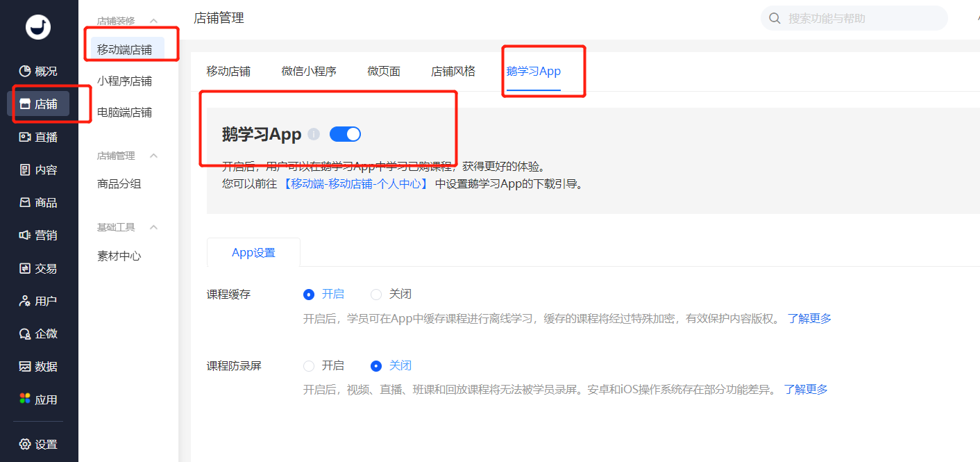
Task: Collapse the 店铺装修 group
Action: point(154,21)
